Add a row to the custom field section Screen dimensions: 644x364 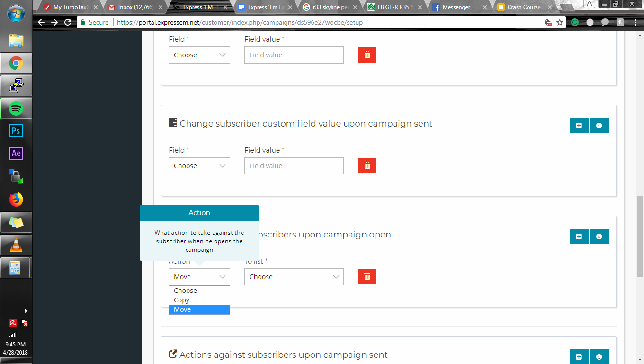[x=579, y=126]
